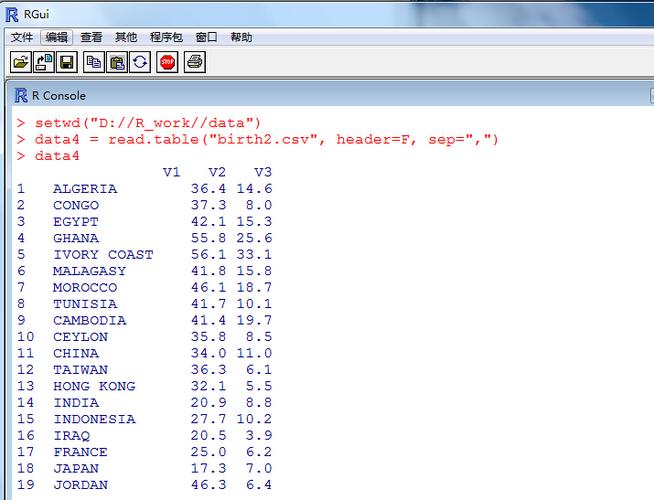Click the setwd command line
This screenshot has height=500, width=654.
pyautogui.click(x=138, y=123)
